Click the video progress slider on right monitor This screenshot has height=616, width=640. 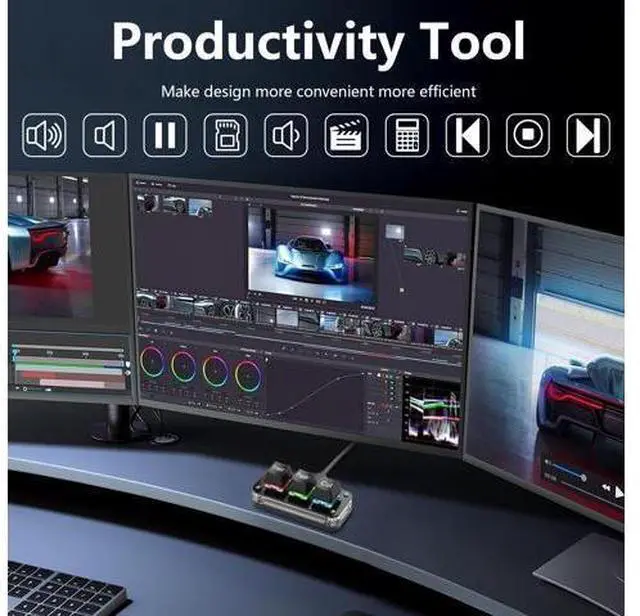565,470
